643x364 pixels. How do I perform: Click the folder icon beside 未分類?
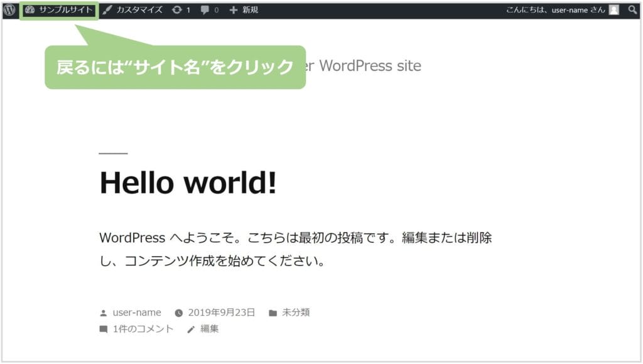(x=273, y=313)
